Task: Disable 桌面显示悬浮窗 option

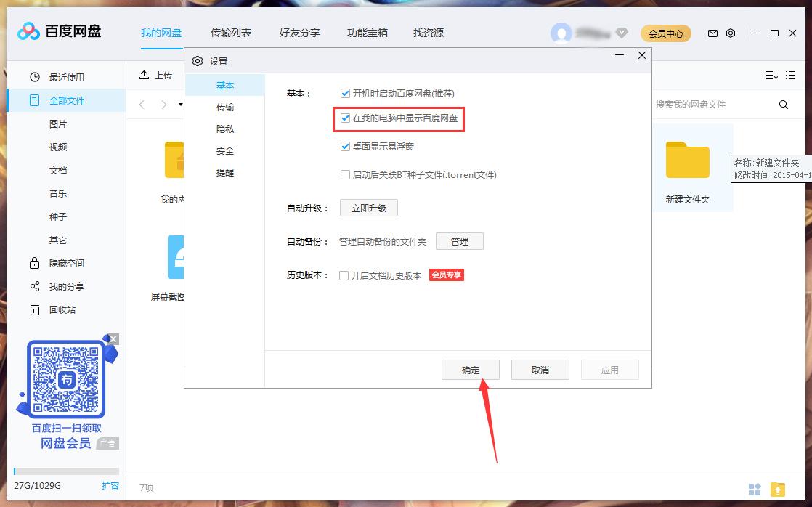Action: (x=345, y=146)
